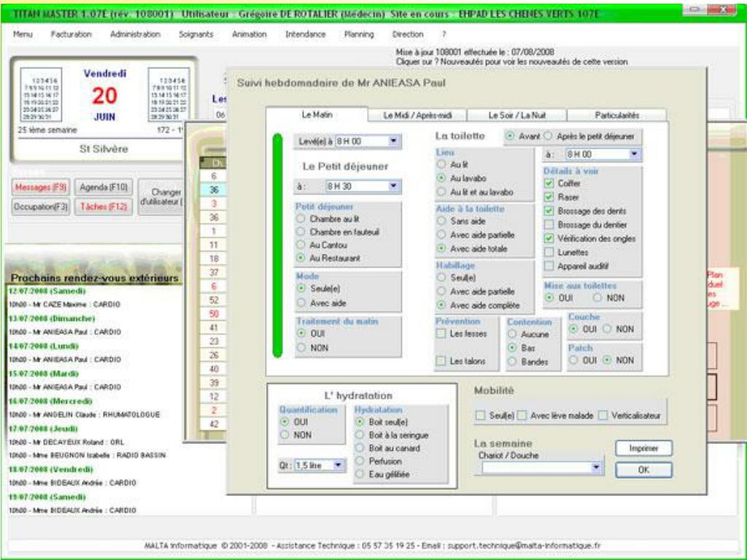Open the Menu menu
The width and height of the screenshot is (747, 560).
tap(23, 34)
